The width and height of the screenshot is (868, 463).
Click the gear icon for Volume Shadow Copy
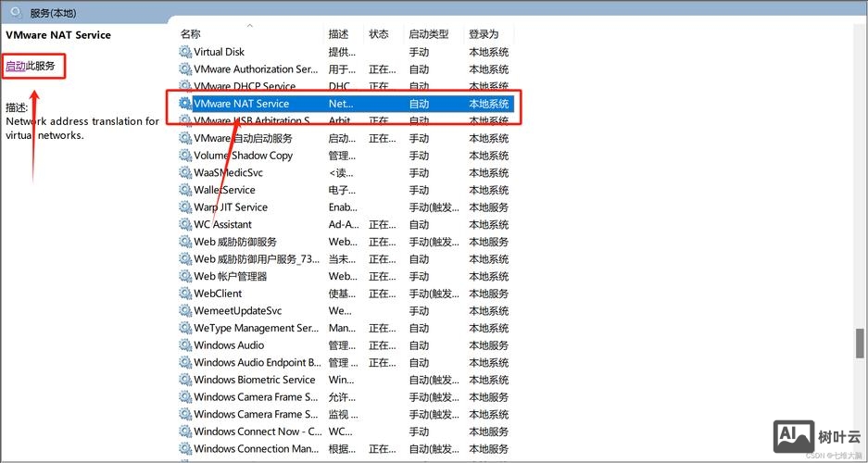[185, 156]
